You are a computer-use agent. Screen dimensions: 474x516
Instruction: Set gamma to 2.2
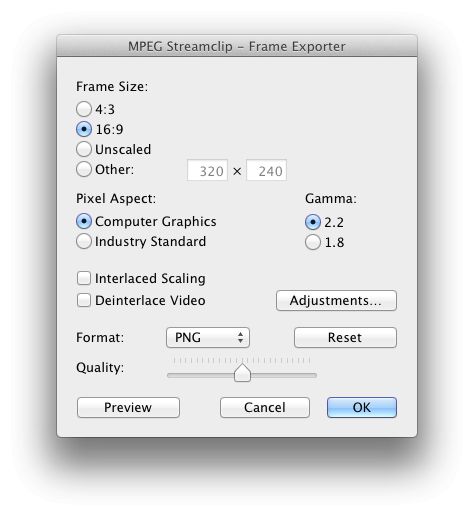(313, 222)
